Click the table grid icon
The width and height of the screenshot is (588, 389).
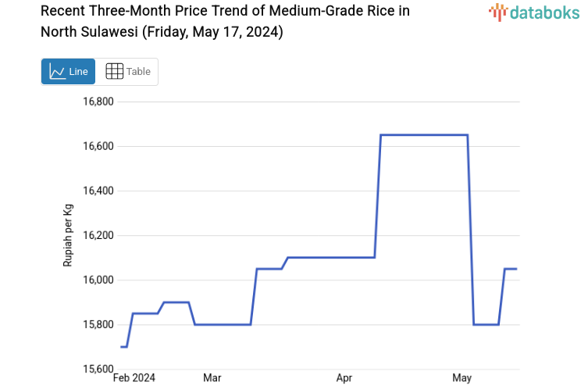tap(114, 72)
